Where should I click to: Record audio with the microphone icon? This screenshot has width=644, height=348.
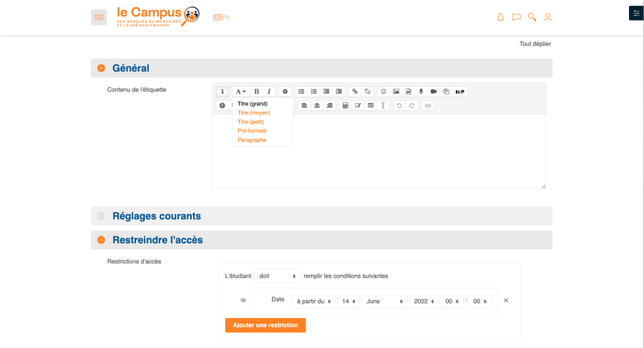[421, 92]
